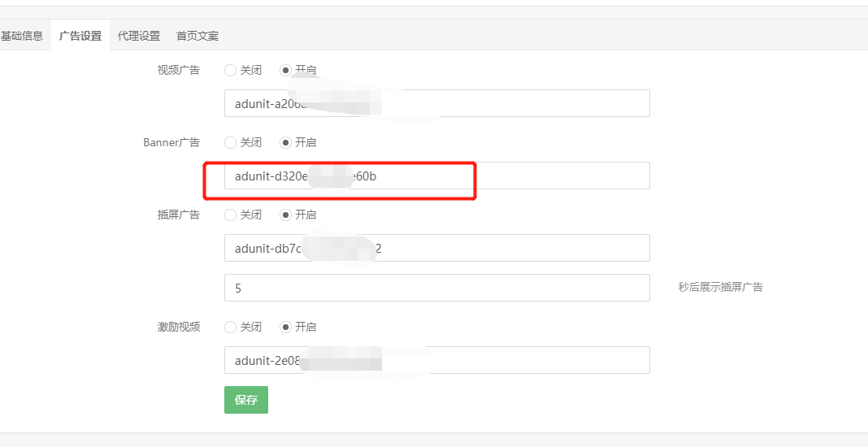Image resolution: width=868 pixels, height=447 pixels.
Task: Click the Banner广告 field label
Action: pyautogui.click(x=171, y=143)
